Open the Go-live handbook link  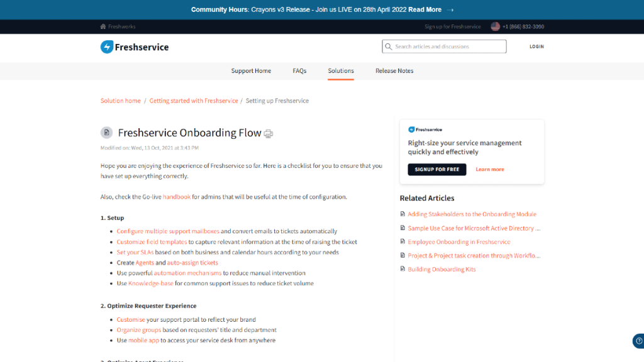(177, 197)
